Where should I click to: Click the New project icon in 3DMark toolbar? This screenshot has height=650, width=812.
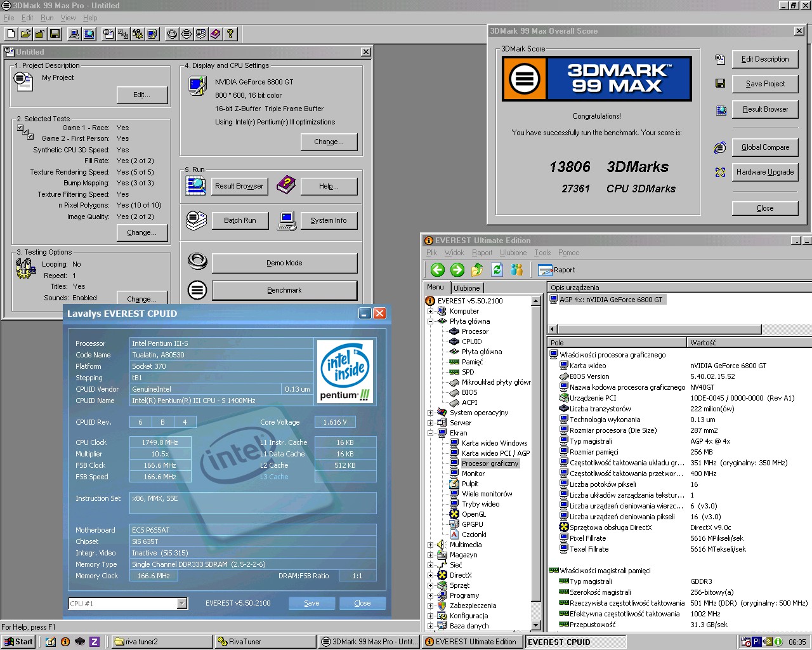click(11, 34)
